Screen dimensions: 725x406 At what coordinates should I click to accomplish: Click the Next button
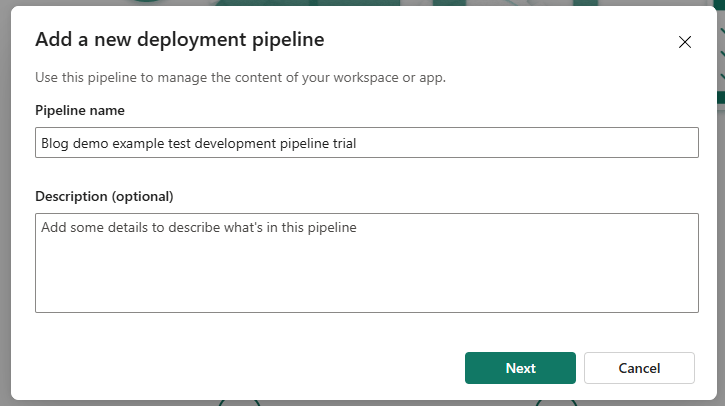tap(520, 368)
